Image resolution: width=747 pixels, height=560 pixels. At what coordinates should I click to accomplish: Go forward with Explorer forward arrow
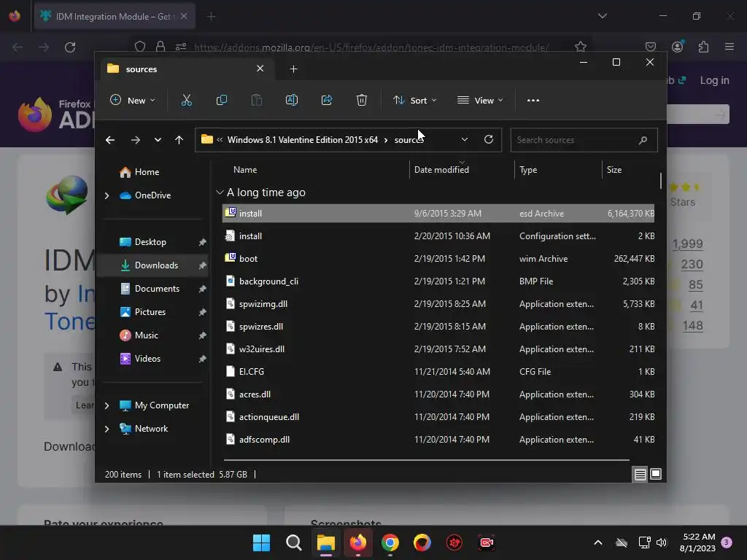point(135,140)
